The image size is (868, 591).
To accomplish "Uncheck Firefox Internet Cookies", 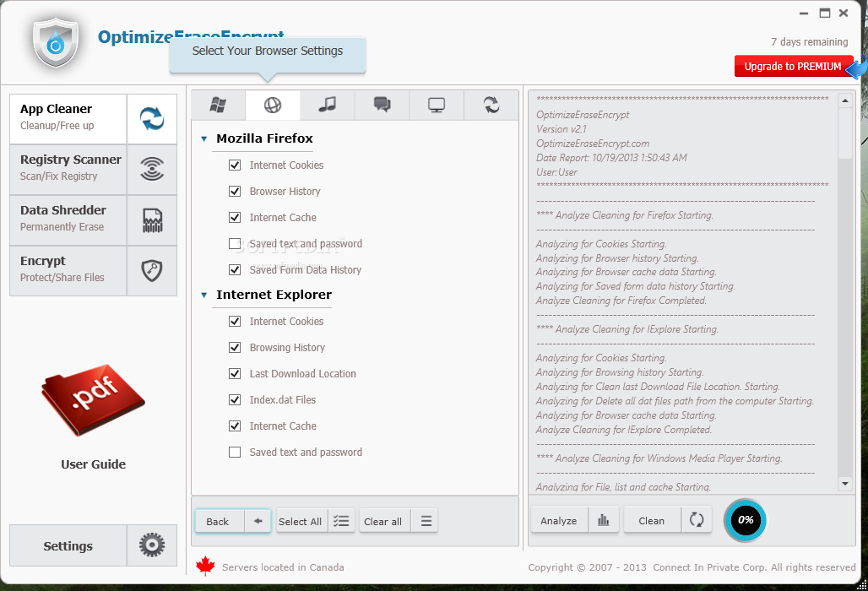I will tap(235, 165).
